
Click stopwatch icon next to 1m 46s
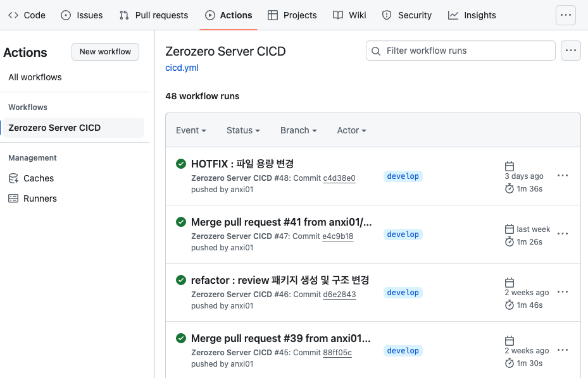pos(510,305)
